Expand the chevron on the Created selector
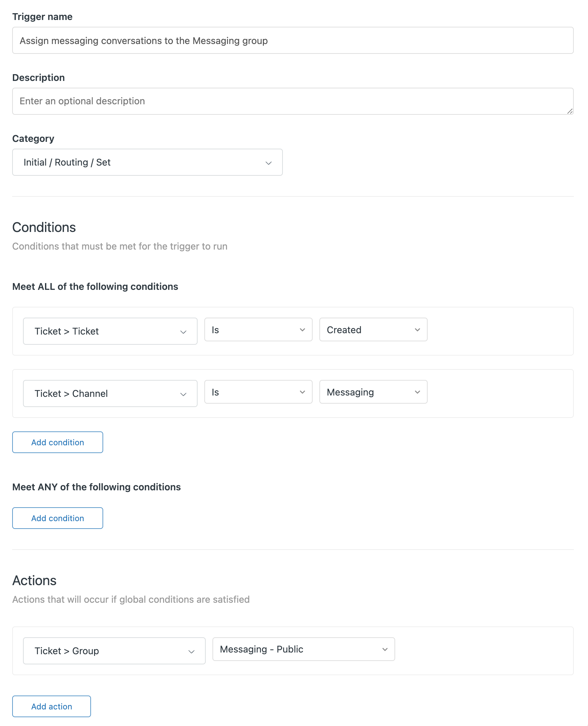The width and height of the screenshot is (588, 726). [x=417, y=330]
